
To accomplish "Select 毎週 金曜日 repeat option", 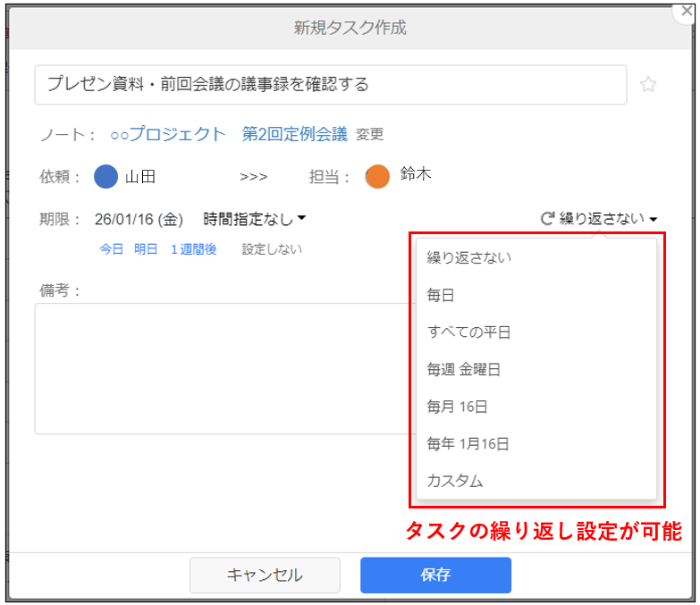I will pyautogui.click(x=536, y=369).
